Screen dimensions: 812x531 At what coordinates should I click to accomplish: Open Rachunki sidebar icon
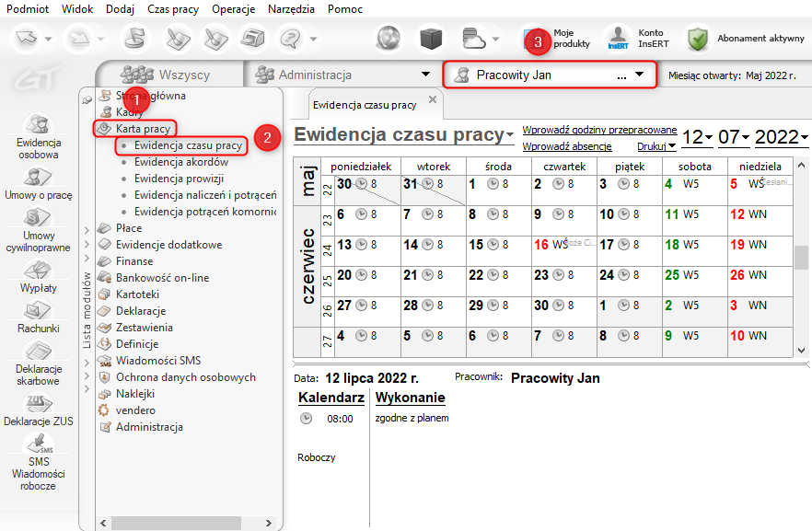[39, 317]
